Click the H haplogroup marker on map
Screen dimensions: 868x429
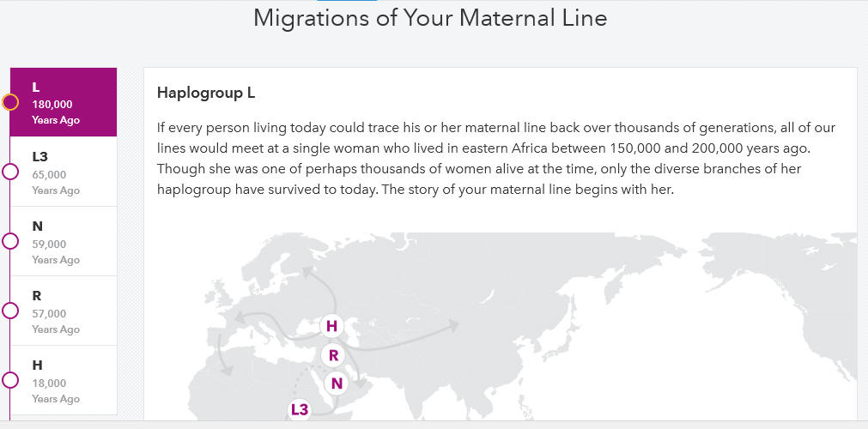(x=331, y=325)
